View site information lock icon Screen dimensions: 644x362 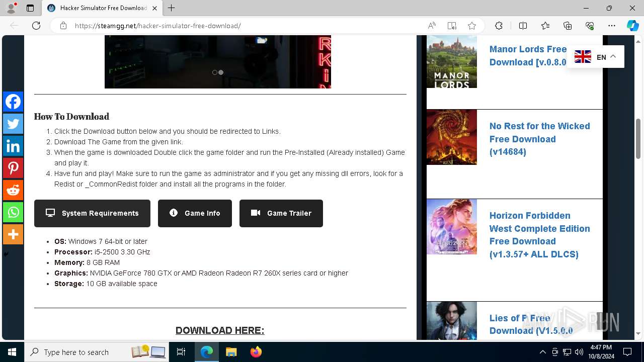pyautogui.click(x=63, y=26)
